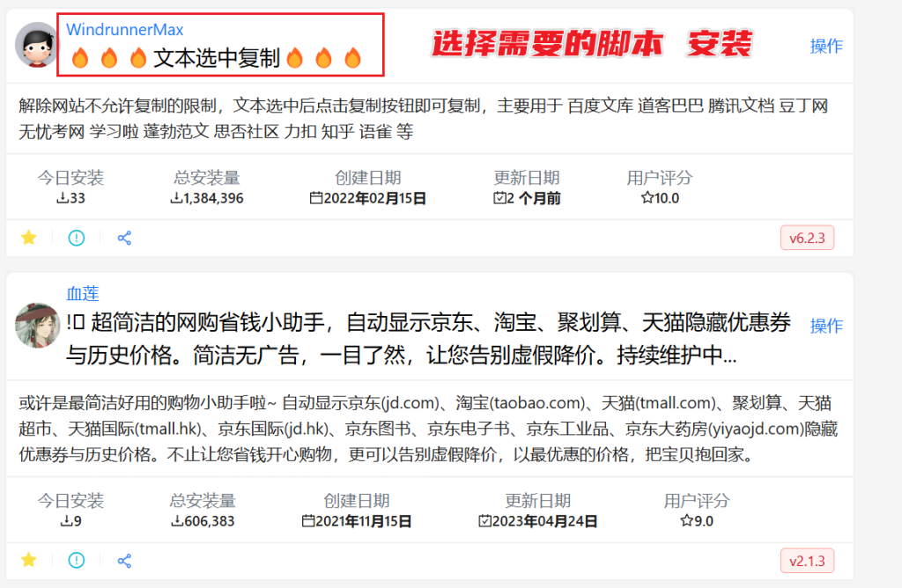Share the 文本选中复制 script

[124, 237]
